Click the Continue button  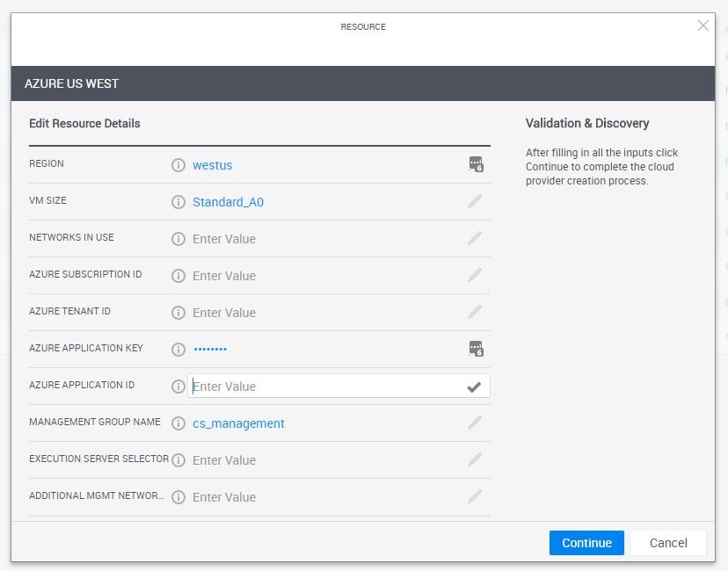point(586,543)
